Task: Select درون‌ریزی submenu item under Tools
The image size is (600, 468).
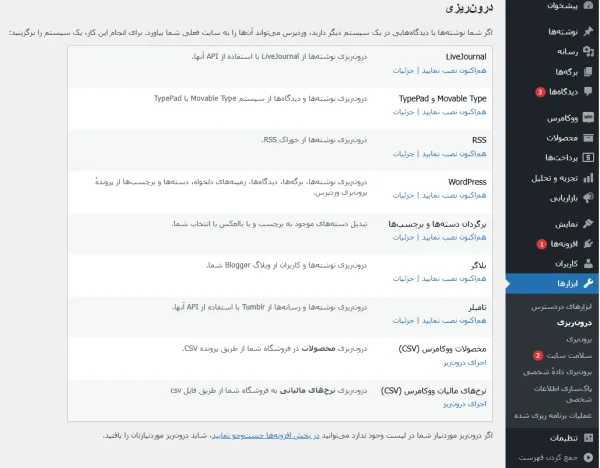Action: (574, 323)
